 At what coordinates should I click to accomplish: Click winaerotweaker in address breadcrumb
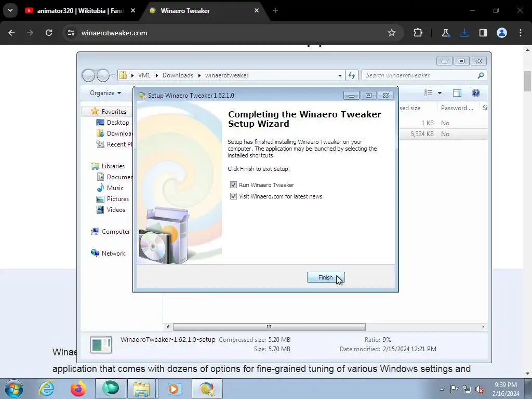(227, 75)
